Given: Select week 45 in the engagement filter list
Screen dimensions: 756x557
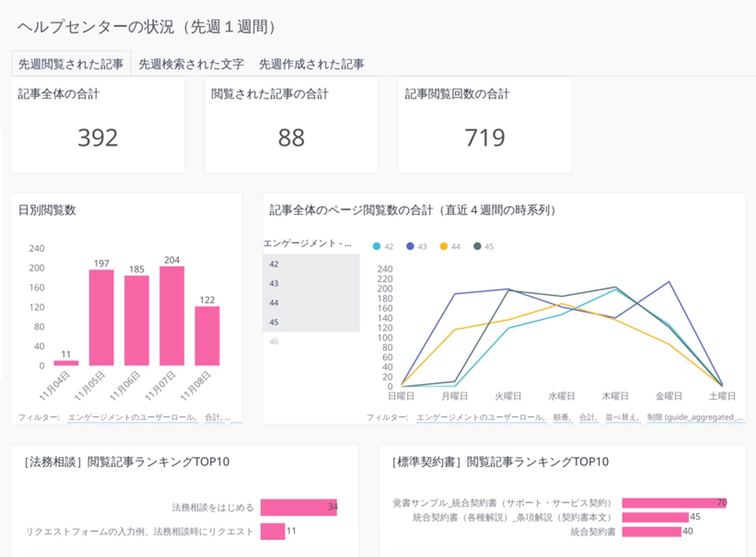Looking at the screenshot, I should (x=311, y=322).
